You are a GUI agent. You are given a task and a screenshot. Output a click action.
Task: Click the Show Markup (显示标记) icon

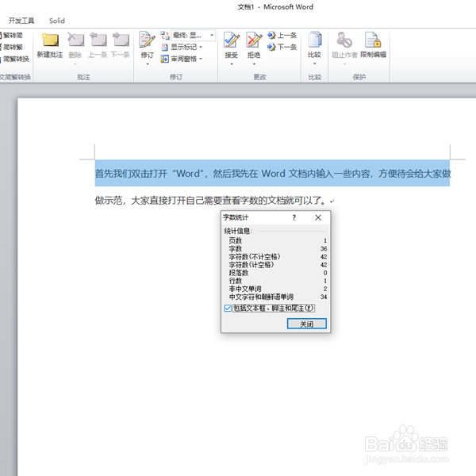click(x=164, y=47)
